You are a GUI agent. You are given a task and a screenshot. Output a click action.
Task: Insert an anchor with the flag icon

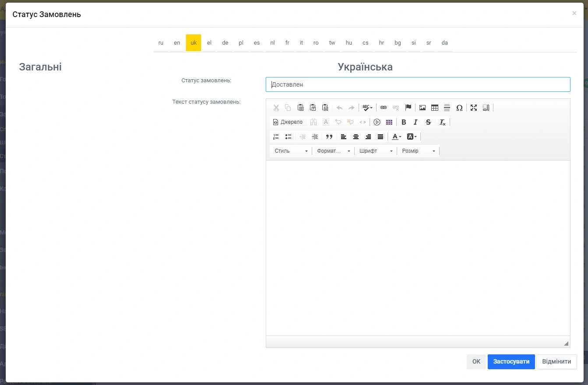[408, 108]
